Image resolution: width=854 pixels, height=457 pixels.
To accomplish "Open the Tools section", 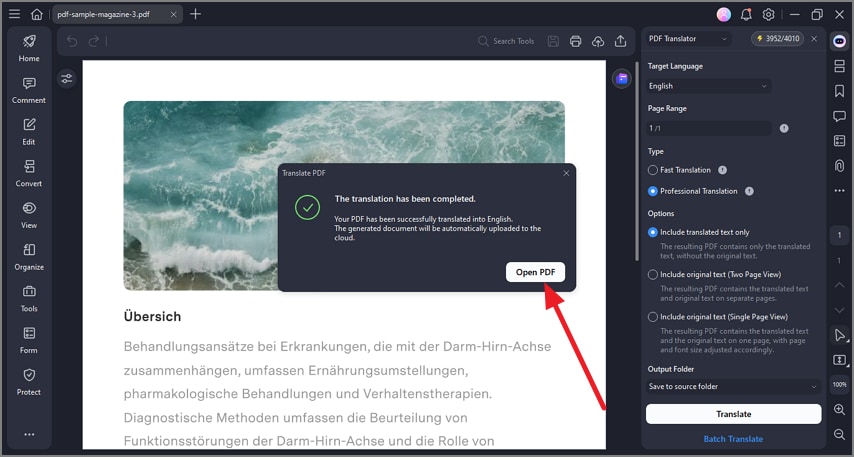I will tap(29, 299).
